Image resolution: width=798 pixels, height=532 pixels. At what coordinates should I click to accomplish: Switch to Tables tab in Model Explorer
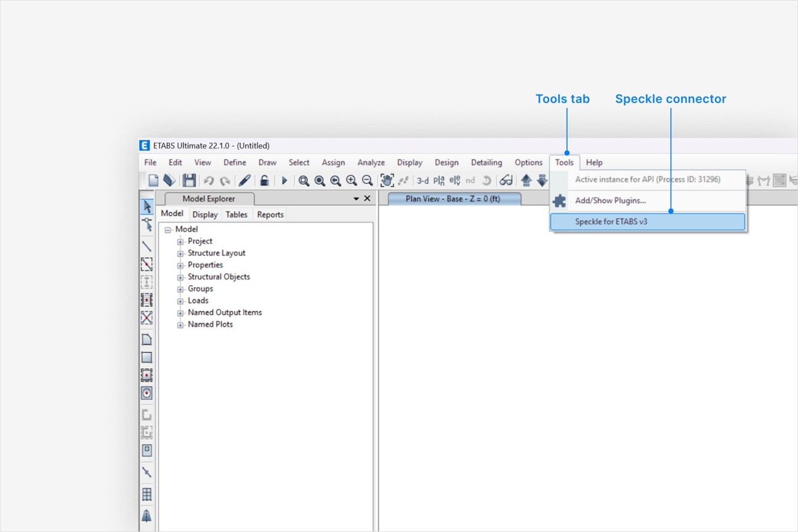pyautogui.click(x=236, y=214)
